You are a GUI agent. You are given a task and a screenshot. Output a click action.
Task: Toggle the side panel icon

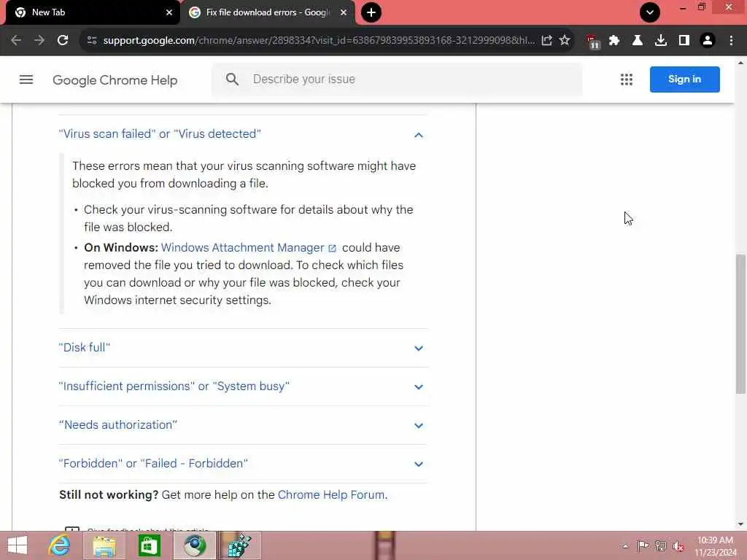point(684,41)
